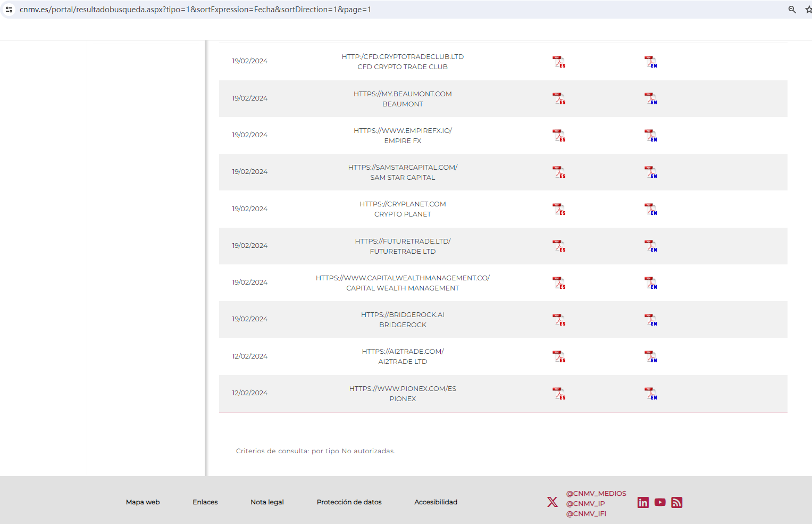Visit CNMV's X (Twitter) icon
Screen dimensions: 812x524
pyautogui.click(x=553, y=502)
